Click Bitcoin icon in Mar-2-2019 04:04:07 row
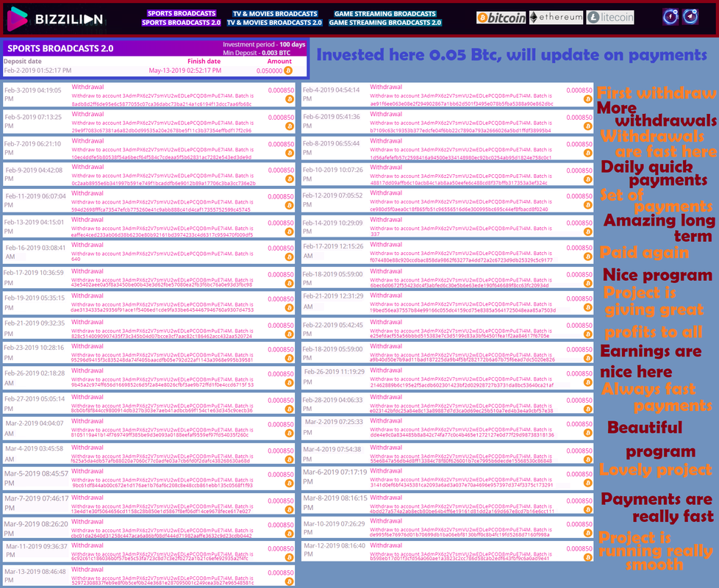 click(290, 433)
